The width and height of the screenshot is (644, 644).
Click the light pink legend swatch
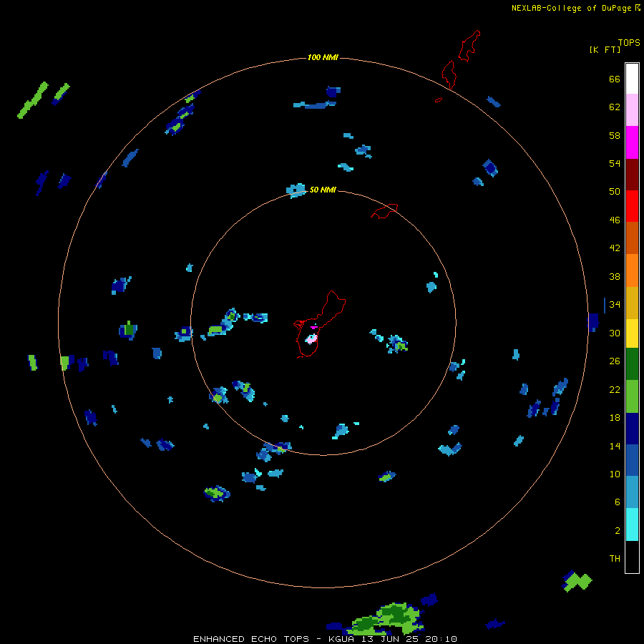[632, 109]
